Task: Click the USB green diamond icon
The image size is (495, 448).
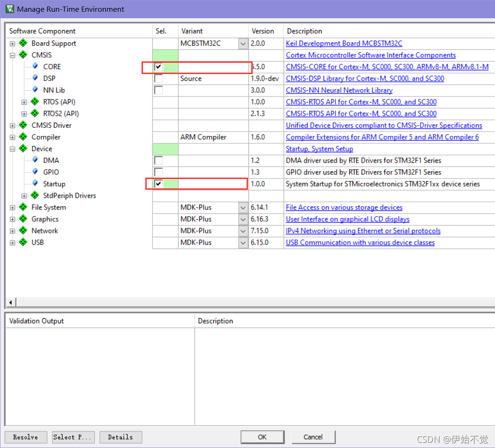Action: click(23, 242)
